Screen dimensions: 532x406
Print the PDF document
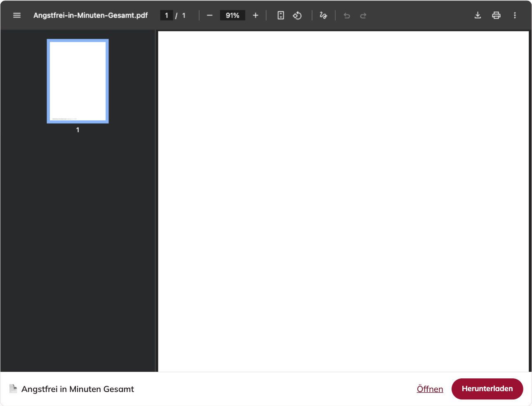tap(496, 15)
